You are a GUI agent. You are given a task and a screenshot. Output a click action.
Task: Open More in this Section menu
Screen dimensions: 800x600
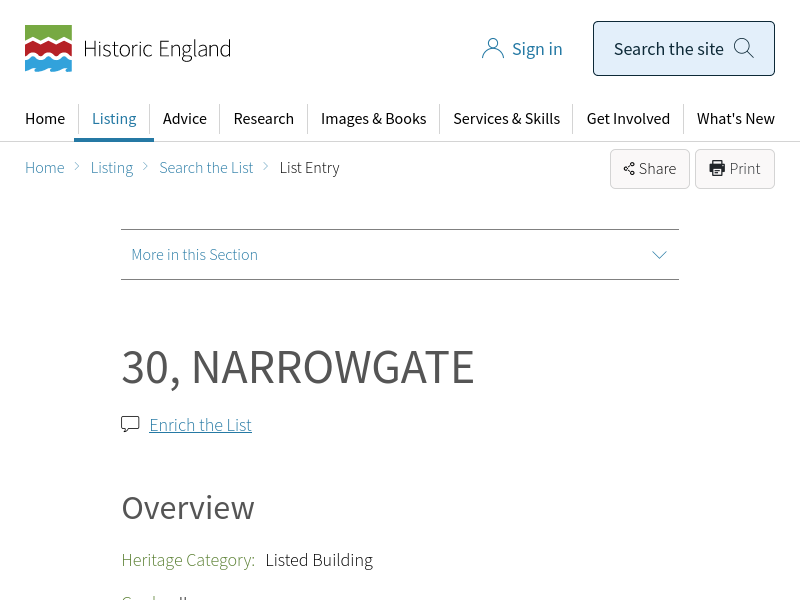195,255
